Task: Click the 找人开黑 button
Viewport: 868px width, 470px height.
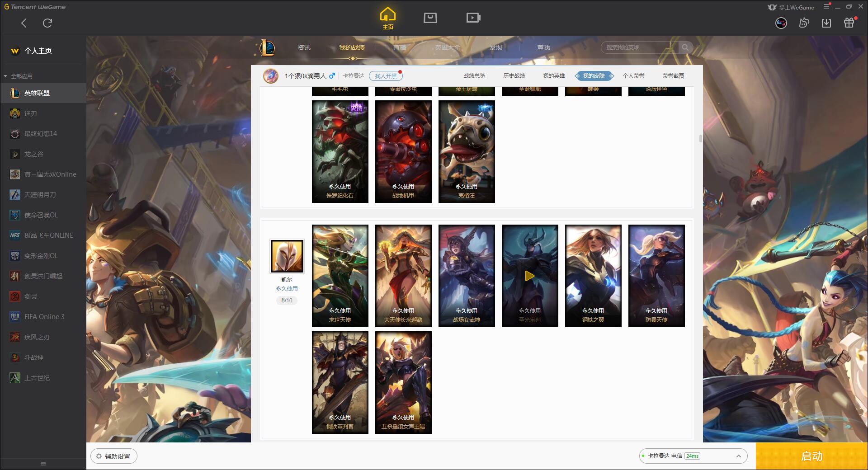Action: point(386,76)
